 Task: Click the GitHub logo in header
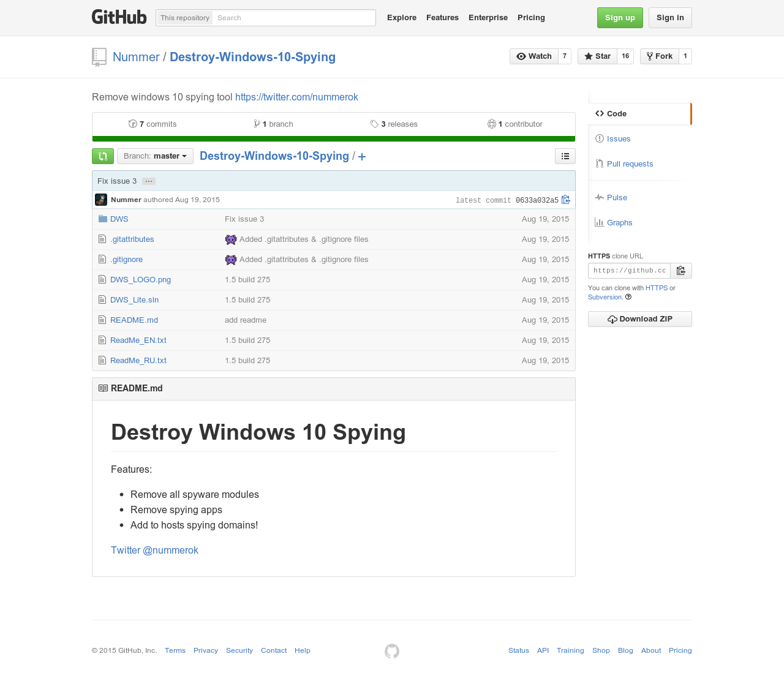[119, 17]
